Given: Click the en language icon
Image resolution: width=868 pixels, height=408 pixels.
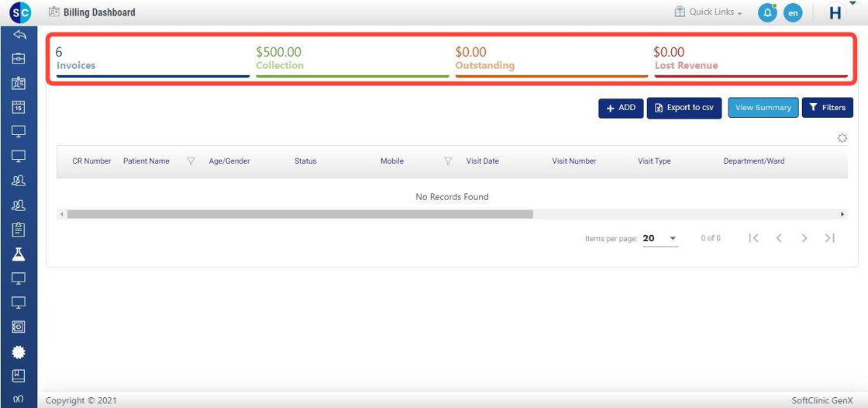Looking at the screenshot, I should (793, 12).
